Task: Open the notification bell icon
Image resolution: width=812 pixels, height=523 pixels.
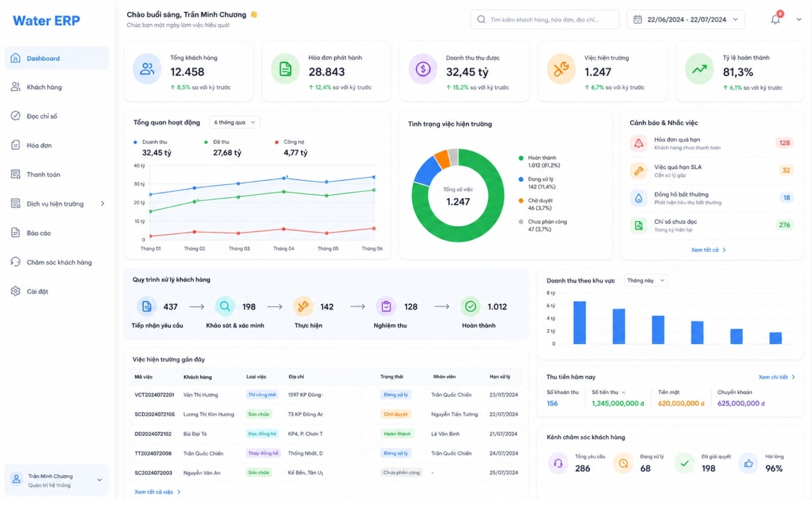Action: (775, 20)
